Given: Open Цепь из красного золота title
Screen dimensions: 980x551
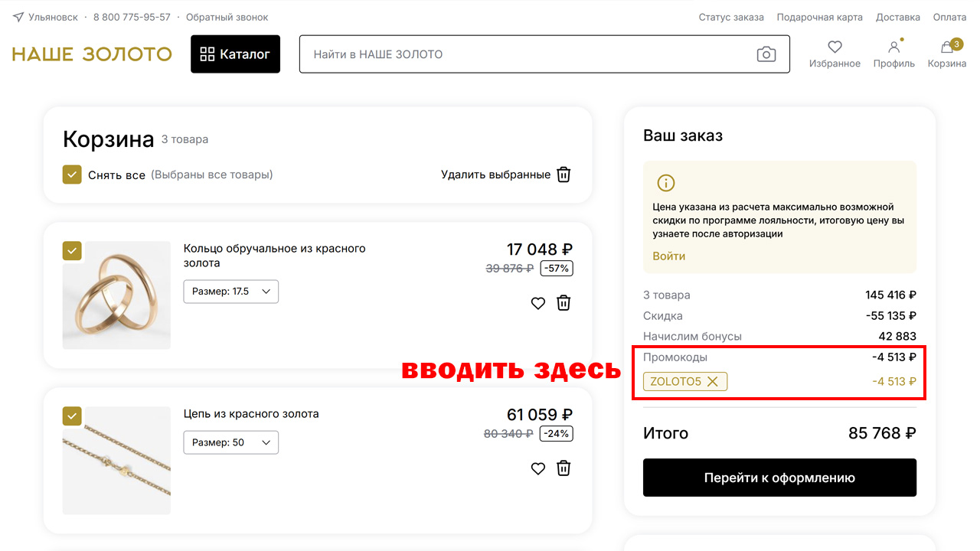Looking at the screenshot, I should click(x=251, y=414).
